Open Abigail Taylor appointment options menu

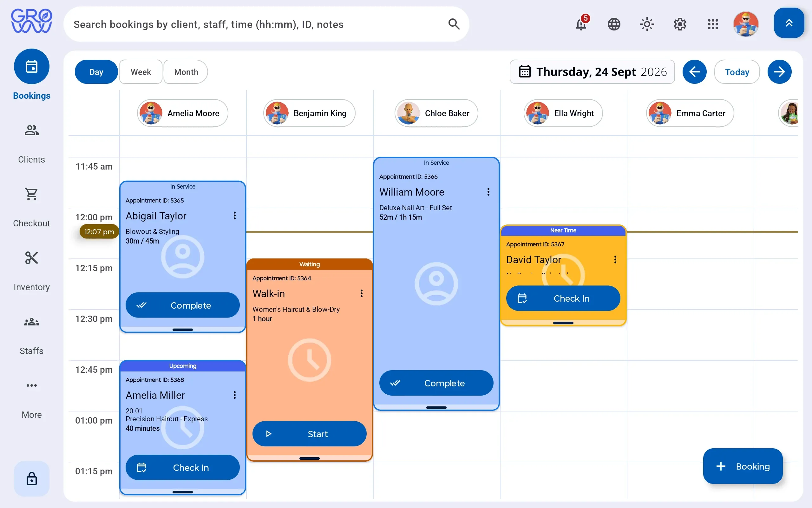(x=234, y=216)
